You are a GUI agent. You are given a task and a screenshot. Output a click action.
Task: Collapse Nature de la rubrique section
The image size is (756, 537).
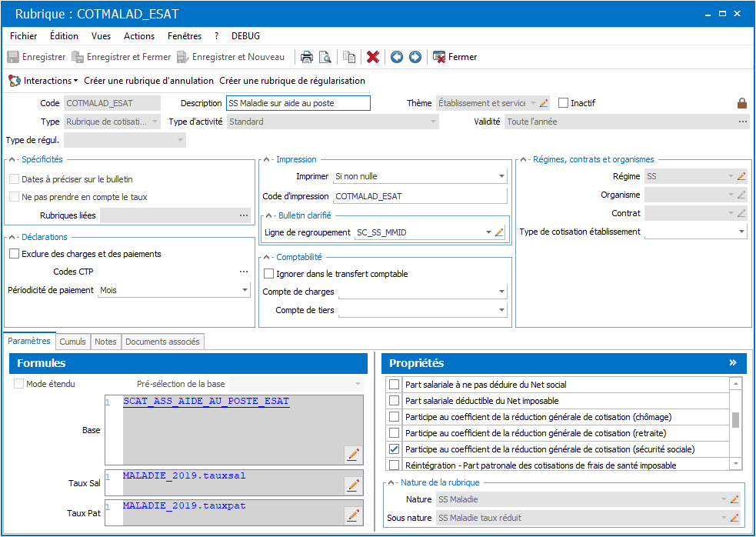pos(391,482)
